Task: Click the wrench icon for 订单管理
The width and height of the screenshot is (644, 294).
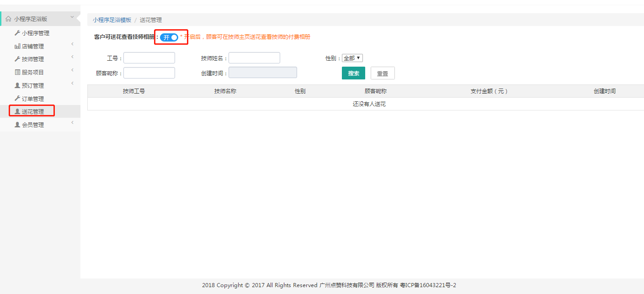Action: click(x=17, y=99)
